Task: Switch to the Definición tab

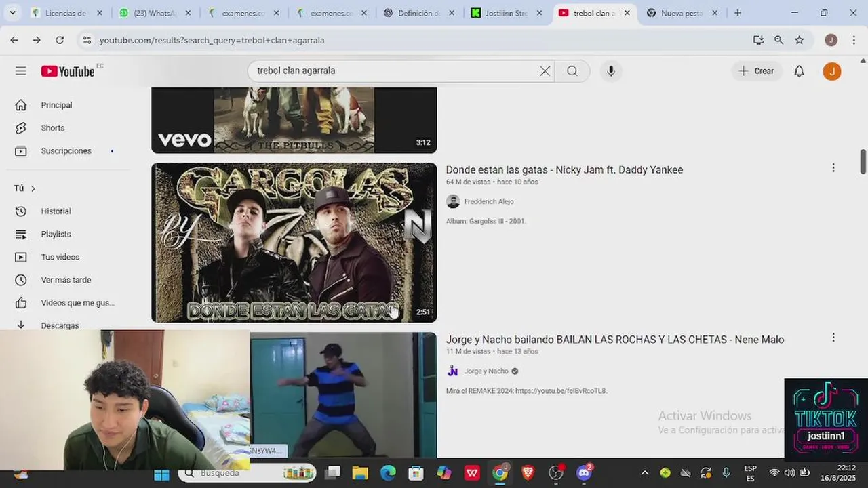Action: (x=411, y=13)
